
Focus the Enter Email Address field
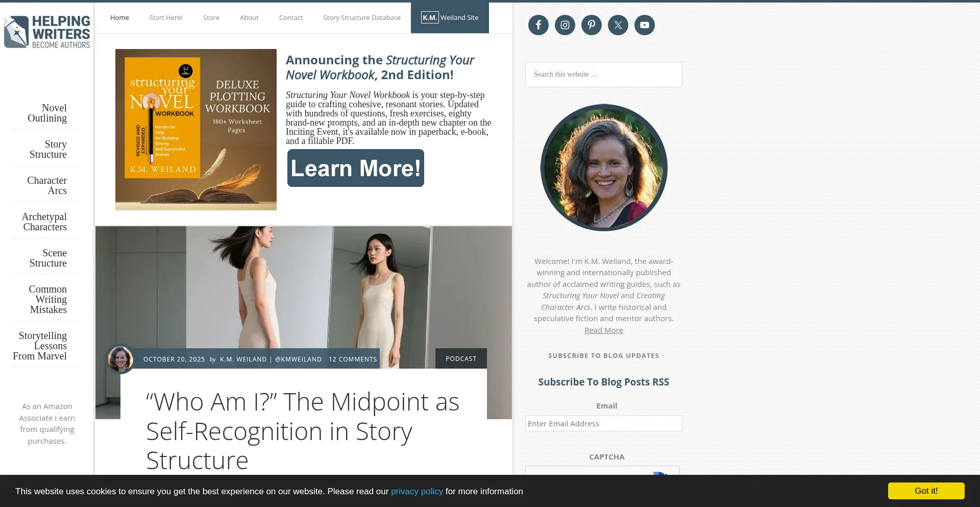point(603,423)
